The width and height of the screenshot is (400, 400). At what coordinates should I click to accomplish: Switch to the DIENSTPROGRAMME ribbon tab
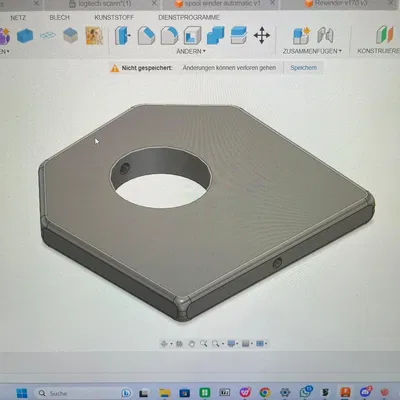pyautogui.click(x=189, y=17)
